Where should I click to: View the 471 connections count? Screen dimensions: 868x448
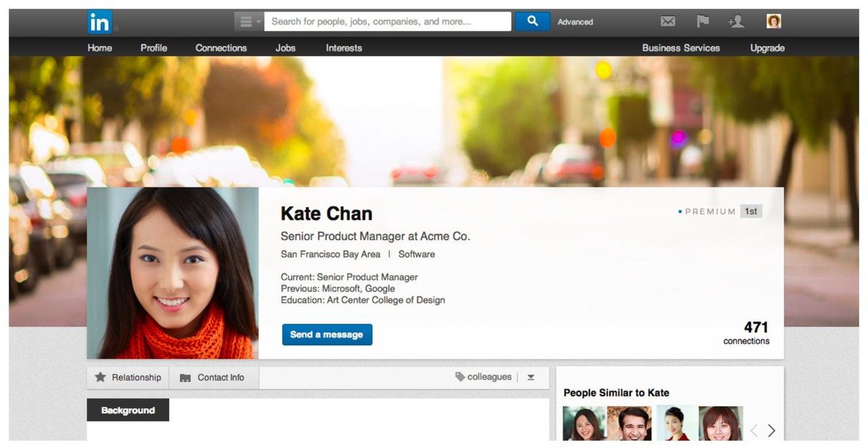pyautogui.click(x=747, y=333)
